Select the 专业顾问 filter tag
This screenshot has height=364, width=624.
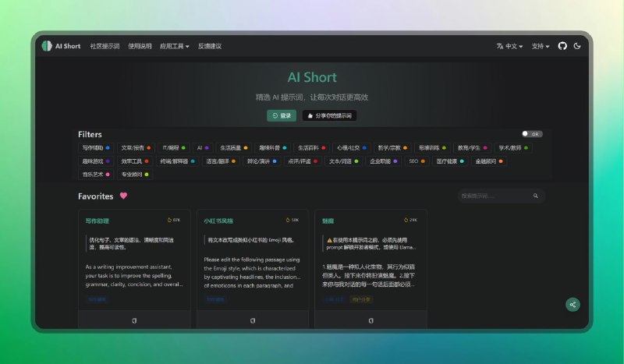point(135,175)
